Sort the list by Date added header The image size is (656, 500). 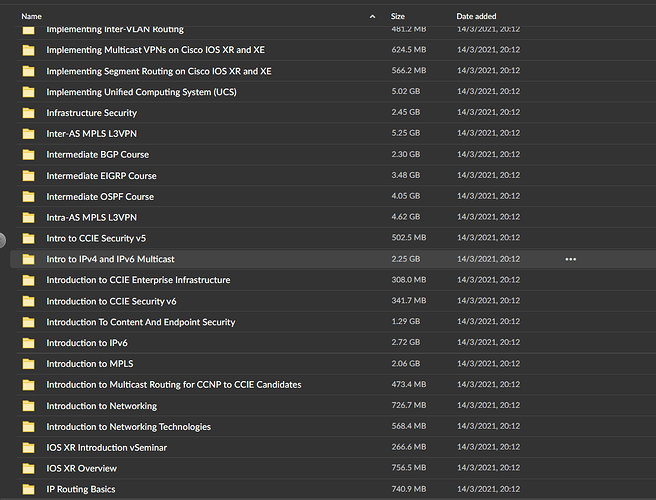point(476,16)
